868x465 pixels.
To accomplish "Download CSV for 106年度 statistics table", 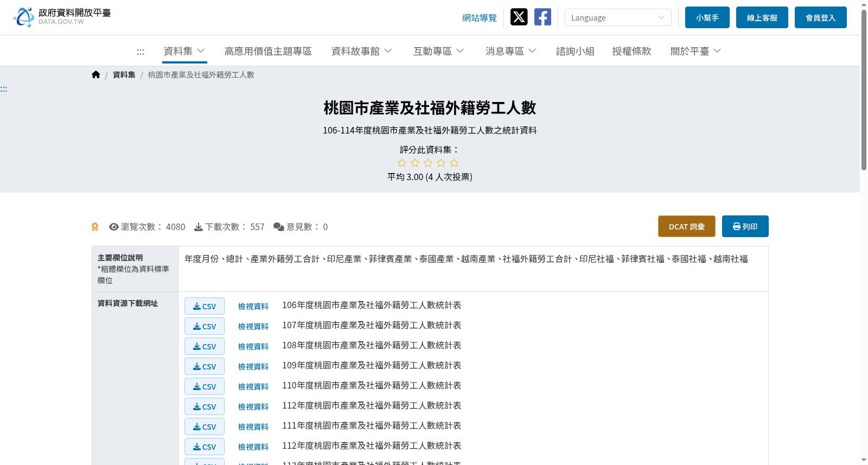I will coord(205,306).
